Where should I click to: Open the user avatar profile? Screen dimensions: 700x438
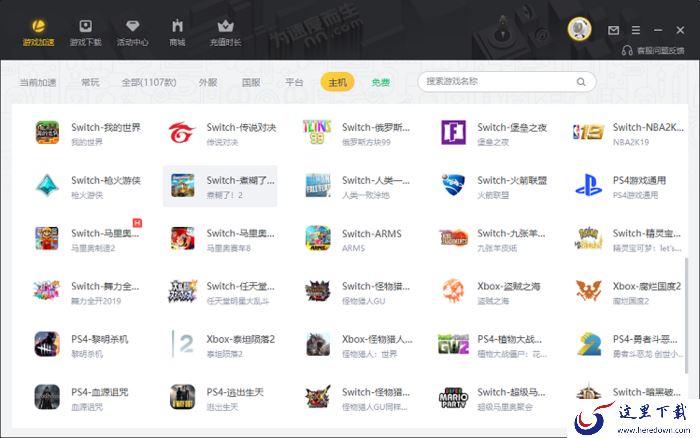579,29
